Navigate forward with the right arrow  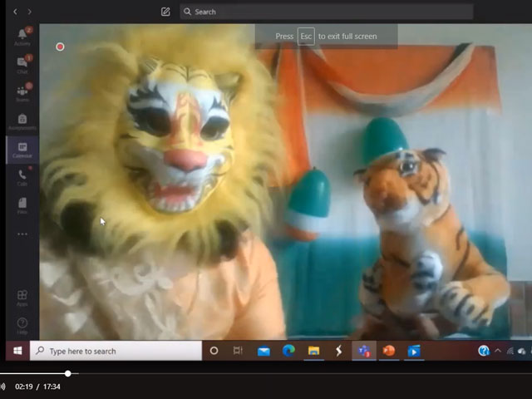coord(30,12)
